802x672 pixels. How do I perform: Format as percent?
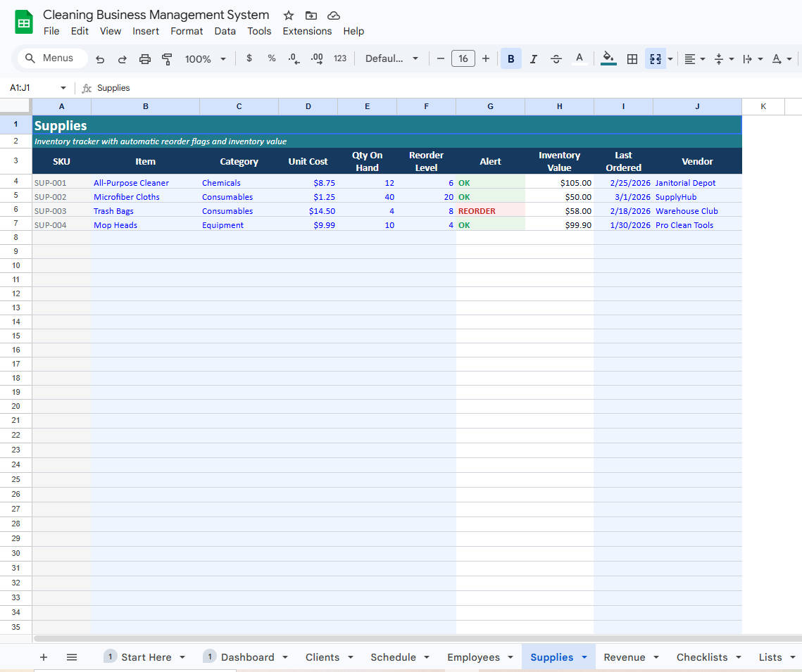pyautogui.click(x=272, y=58)
